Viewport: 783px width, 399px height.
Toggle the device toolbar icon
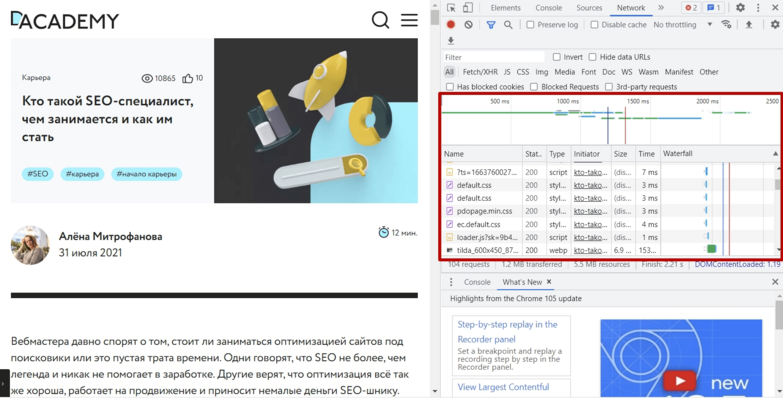click(x=467, y=7)
